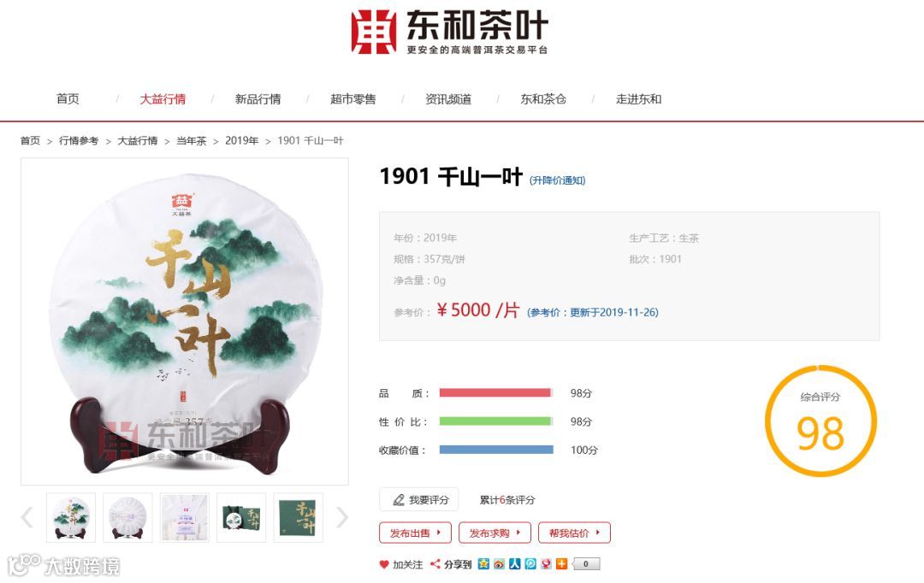Share via Renren blue icon
Image resolution: width=924 pixels, height=583 pixels.
pyautogui.click(x=515, y=564)
